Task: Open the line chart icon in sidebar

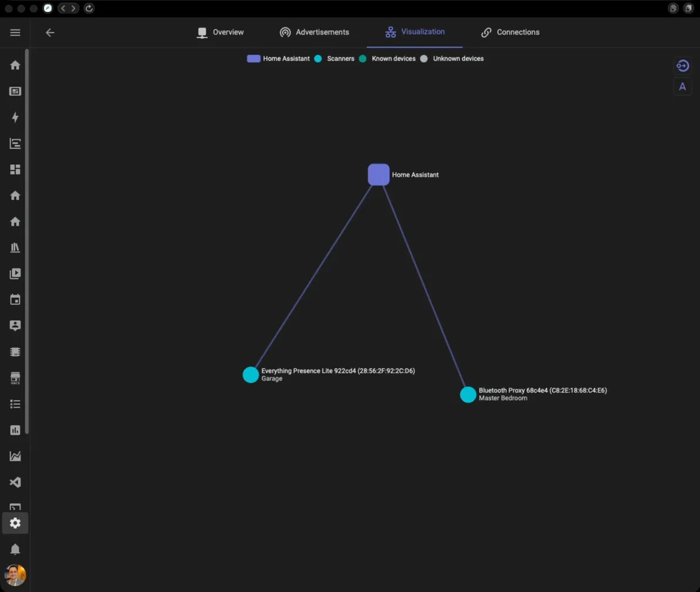Action: 15,456
